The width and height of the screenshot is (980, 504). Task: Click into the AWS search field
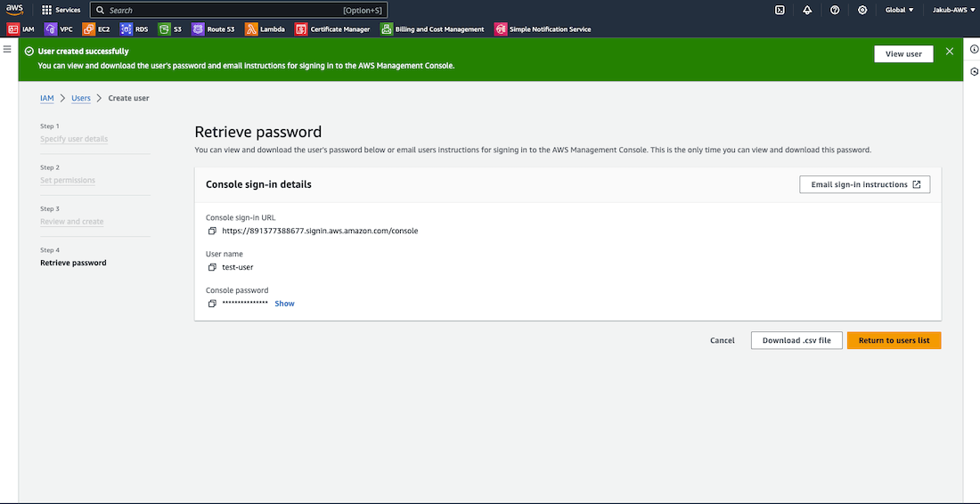(x=223, y=10)
